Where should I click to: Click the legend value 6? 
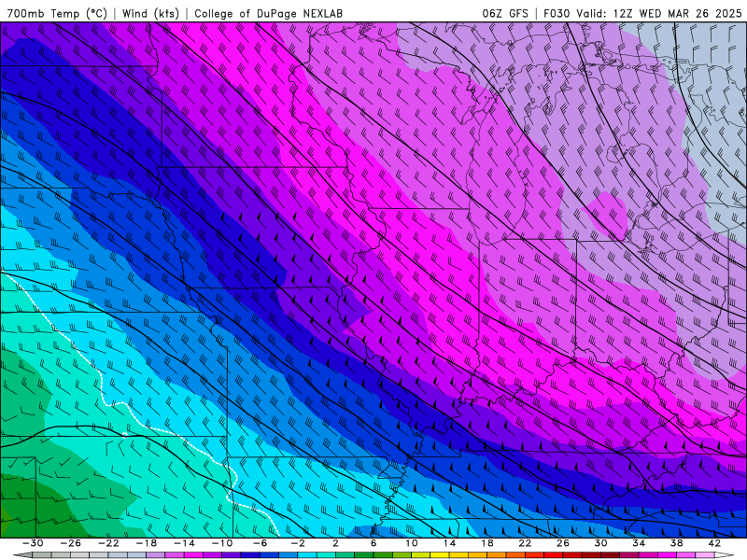(373, 543)
